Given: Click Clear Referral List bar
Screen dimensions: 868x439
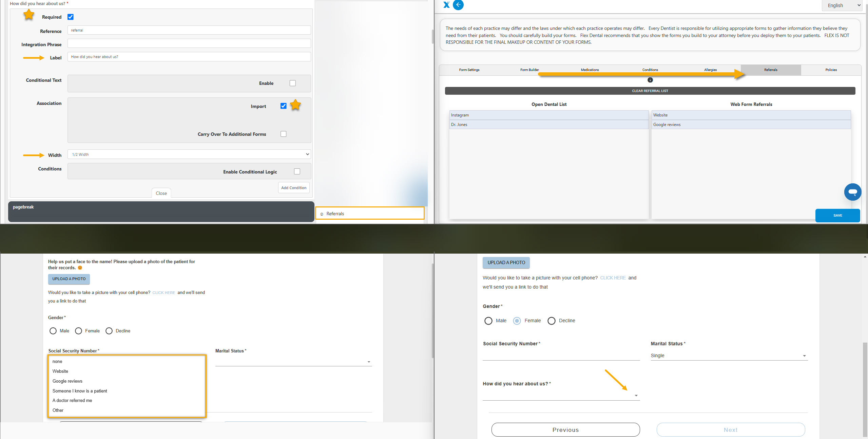Looking at the screenshot, I should pos(650,91).
